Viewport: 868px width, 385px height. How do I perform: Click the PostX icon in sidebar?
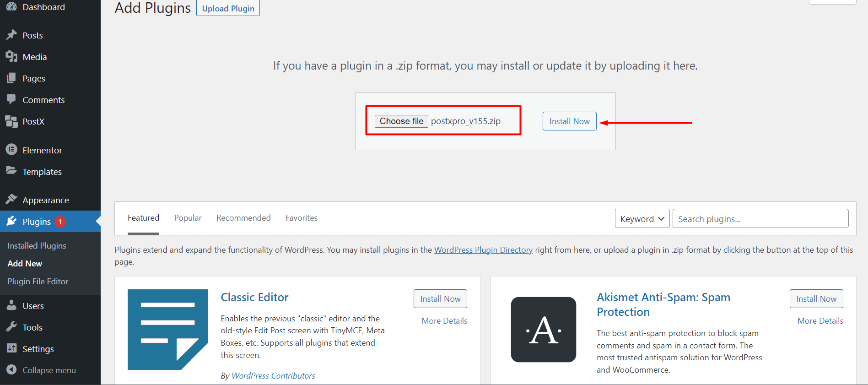[x=11, y=121]
